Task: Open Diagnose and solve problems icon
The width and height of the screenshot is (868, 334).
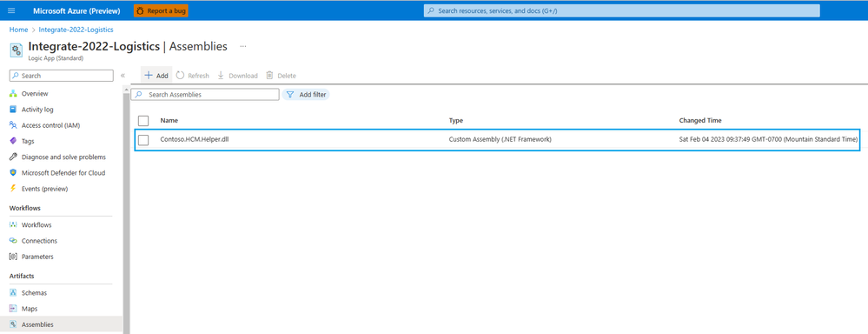Action: tap(13, 157)
